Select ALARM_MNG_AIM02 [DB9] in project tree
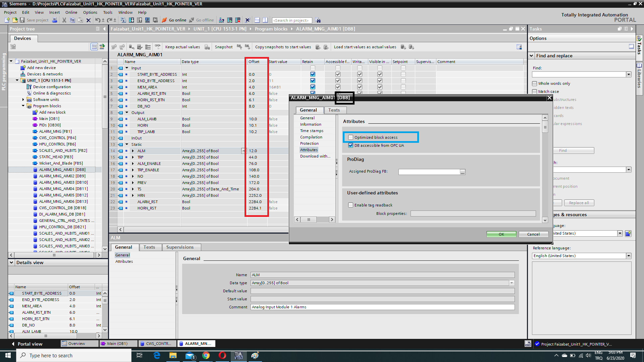The image size is (644, 362). point(62,176)
